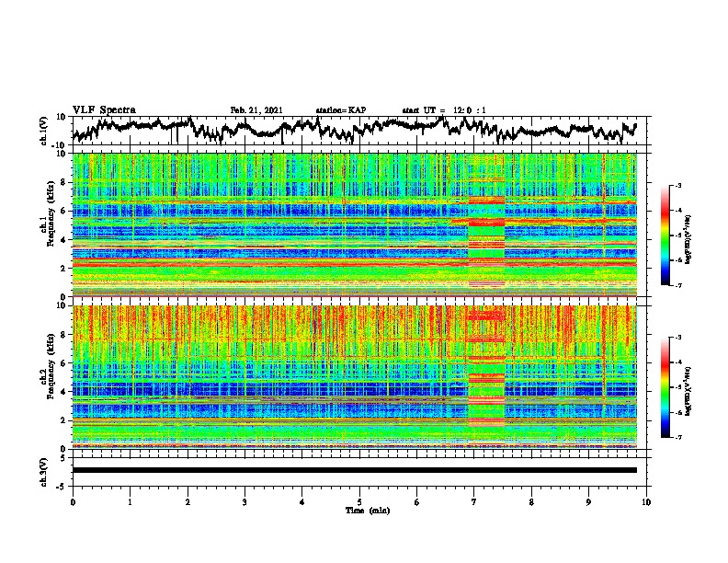Viewport: 728px width, 563px height.
Task: Click the ch.2 color scale bar
Action: 665,387
